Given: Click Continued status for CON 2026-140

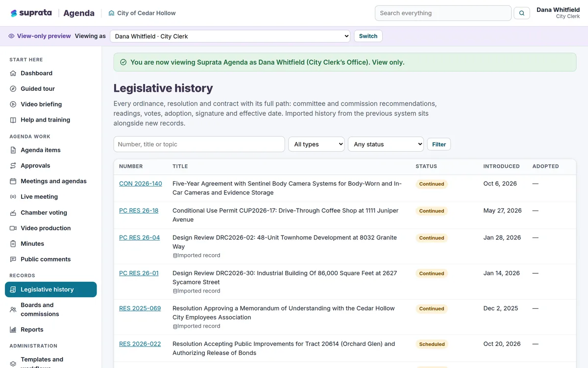Looking at the screenshot, I should (432, 184).
